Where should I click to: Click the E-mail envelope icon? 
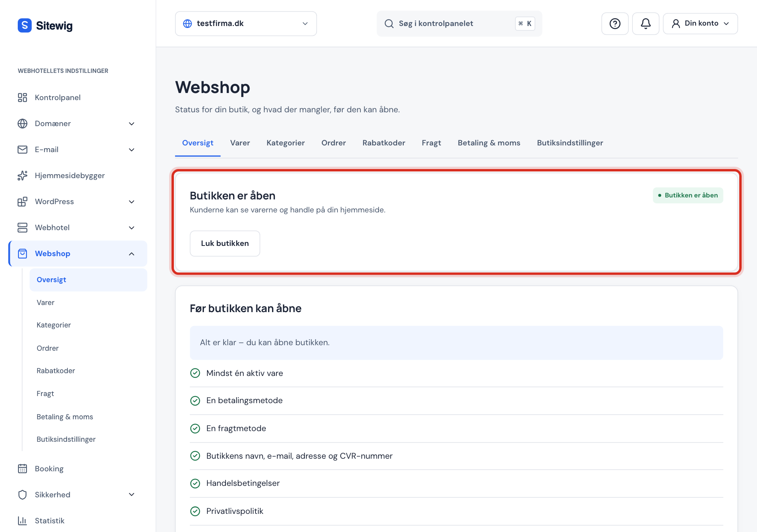(22, 149)
